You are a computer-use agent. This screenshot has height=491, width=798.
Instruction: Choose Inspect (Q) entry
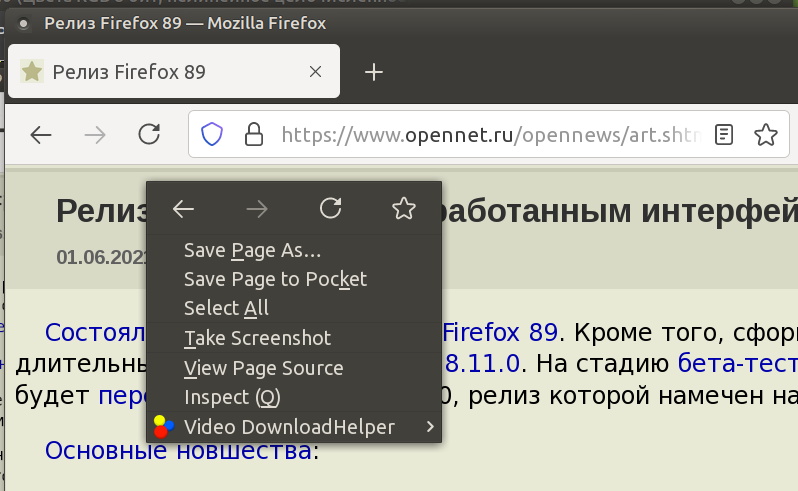(x=294, y=397)
